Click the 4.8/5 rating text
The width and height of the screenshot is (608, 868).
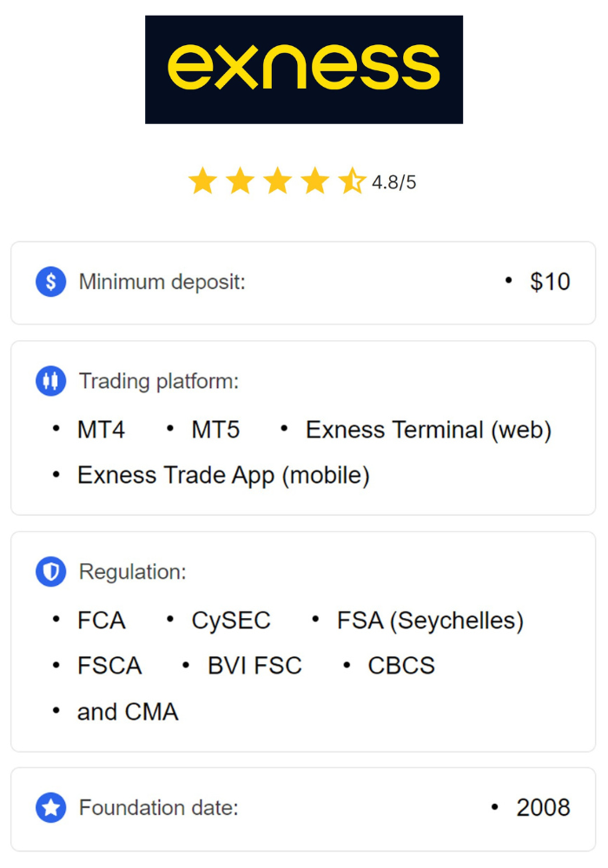[394, 183]
